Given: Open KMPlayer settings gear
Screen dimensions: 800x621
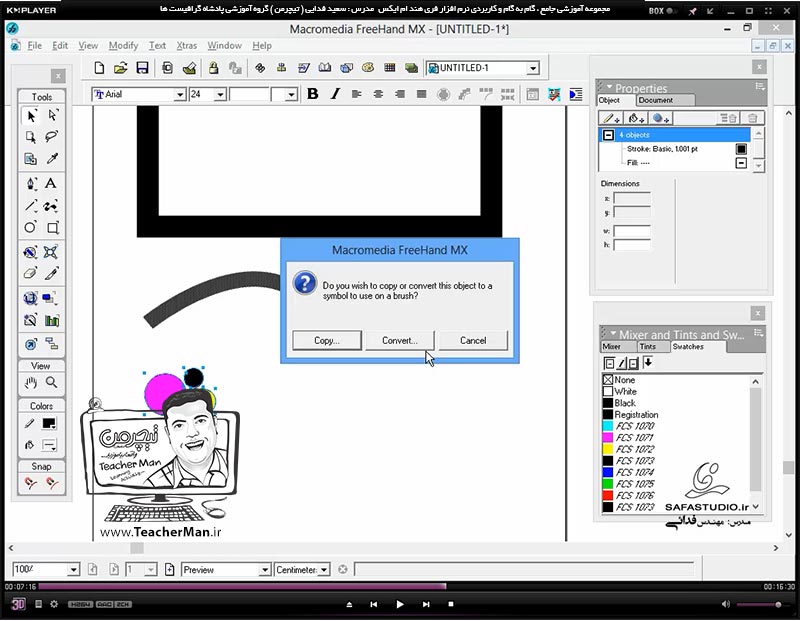Looking at the screenshot, I should point(54,604).
